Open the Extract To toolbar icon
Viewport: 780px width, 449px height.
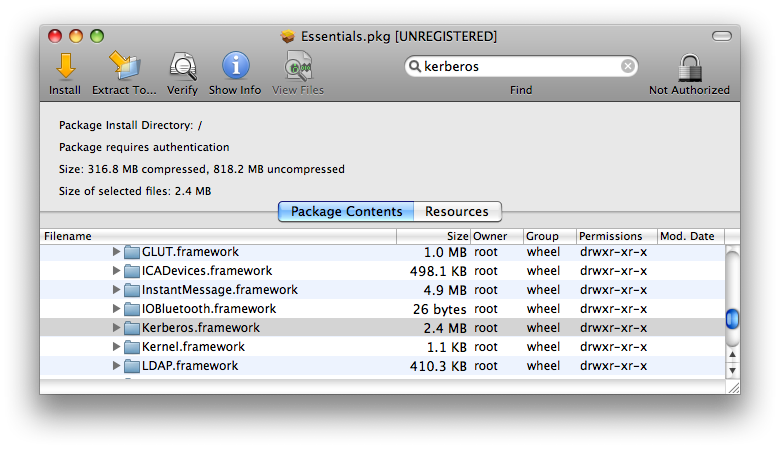click(x=124, y=67)
